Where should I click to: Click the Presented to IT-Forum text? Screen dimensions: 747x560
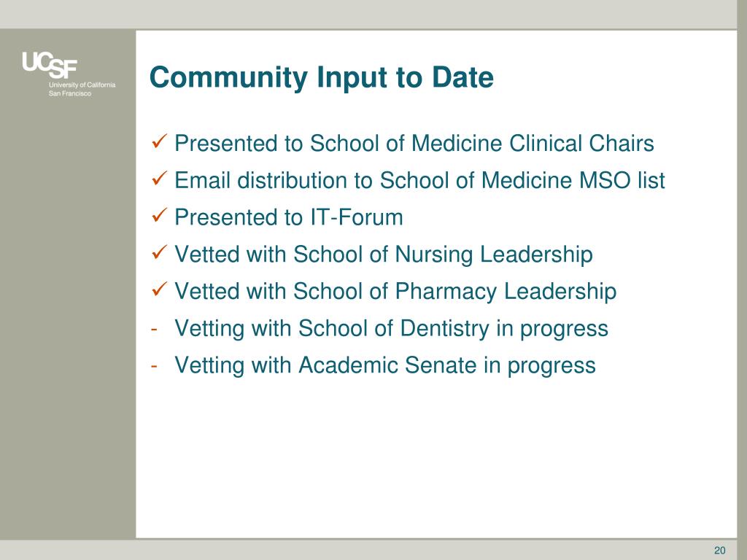coord(289,217)
